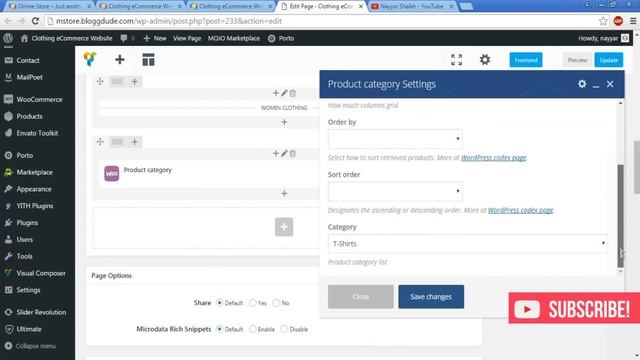Select Share Yes radio button
This screenshot has height=360, width=640.
[253, 303]
